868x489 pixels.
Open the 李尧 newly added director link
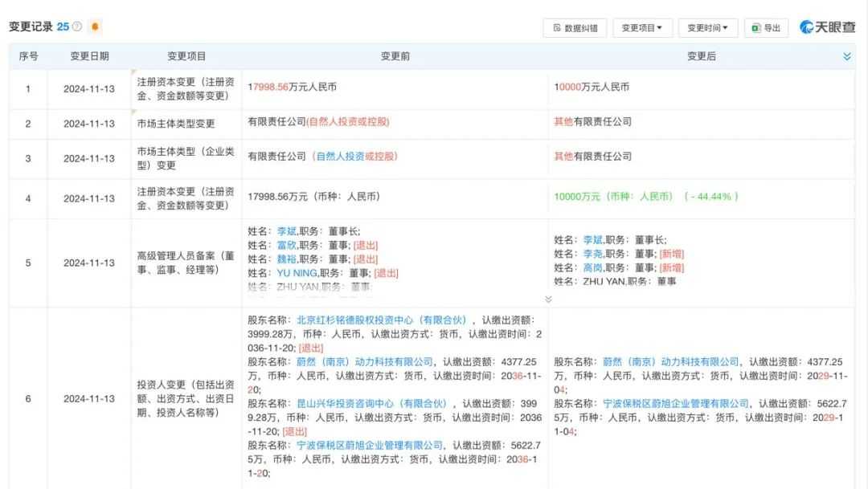593,254
